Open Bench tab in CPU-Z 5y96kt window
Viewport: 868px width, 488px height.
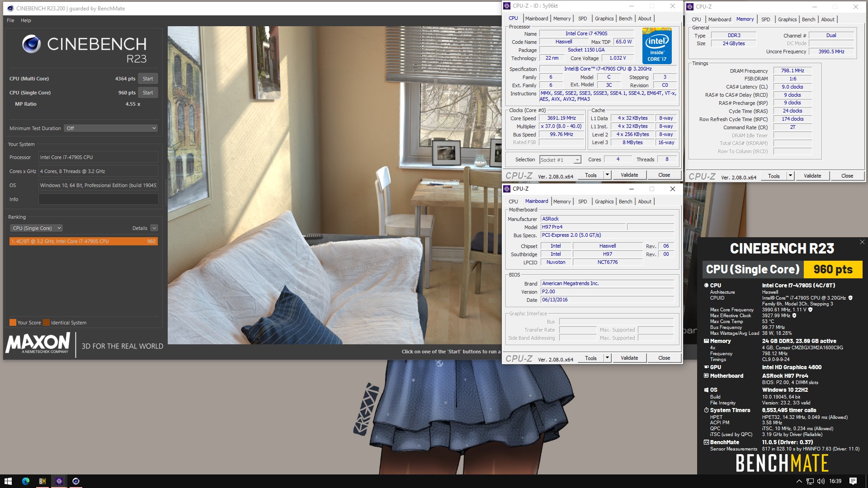tap(625, 19)
